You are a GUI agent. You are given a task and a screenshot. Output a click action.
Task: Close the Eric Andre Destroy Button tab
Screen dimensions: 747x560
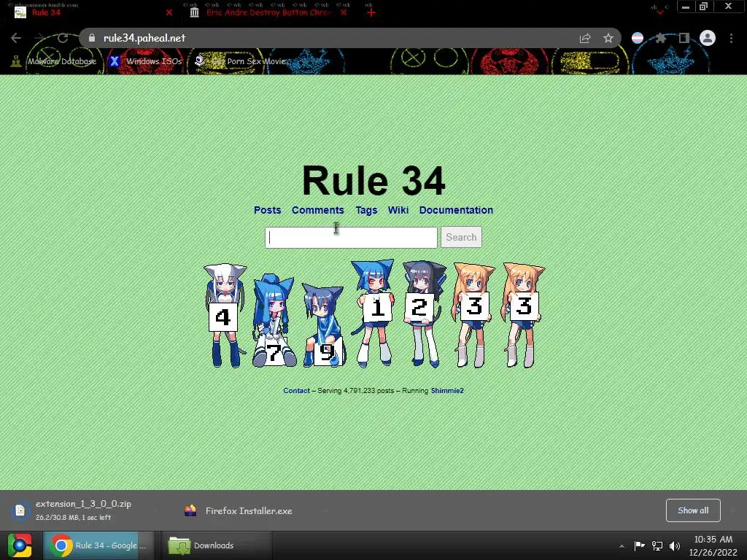click(x=344, y=13)
